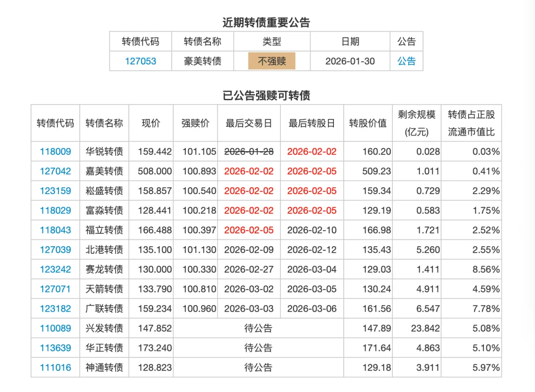535x392 pixels.
Task: Click 待公告 in the 华正转债 row
Action: point(258,347)
